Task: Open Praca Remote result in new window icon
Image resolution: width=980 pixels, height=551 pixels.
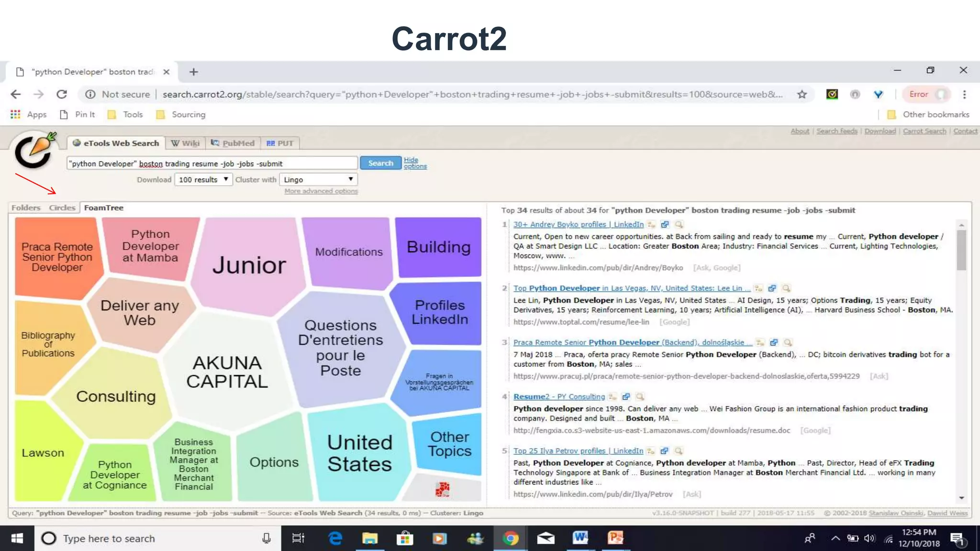Action: [x=774, y=342]
